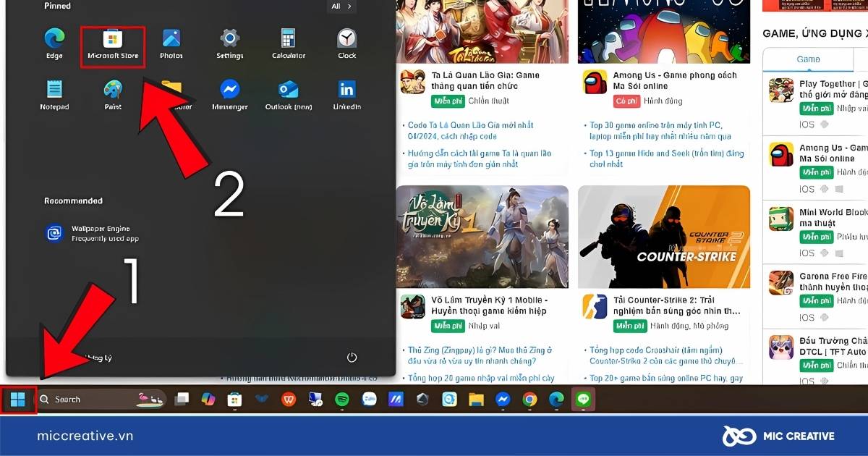Open Top 13 game Hide and Seek link
Screen dimensions: 868x456
[x=666, y=159]
